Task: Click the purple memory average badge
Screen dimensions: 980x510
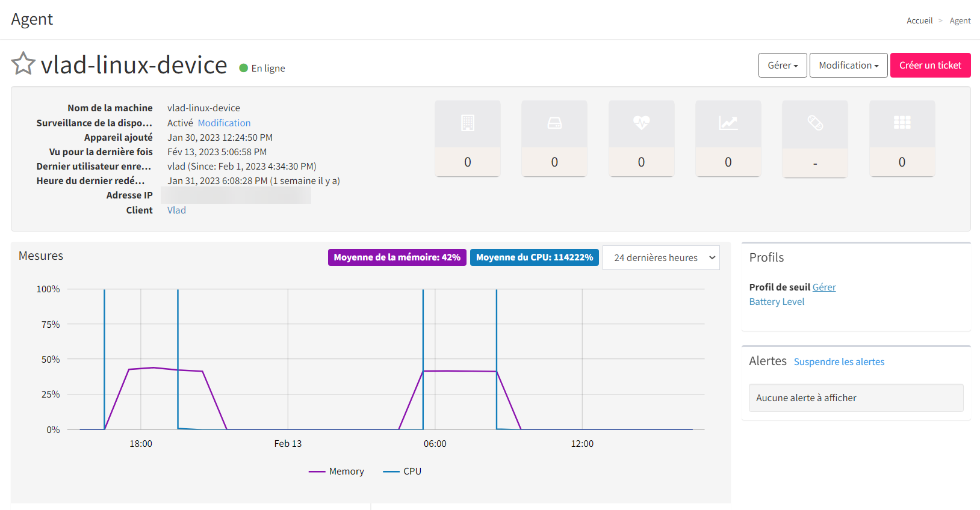Action: pyautogui.click(x=397, y=257)
